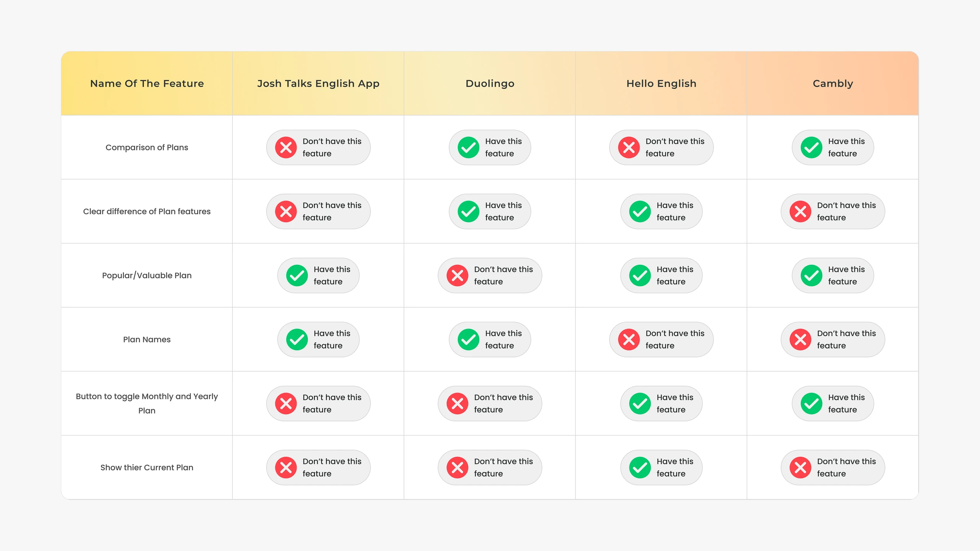Click the 'Button to toggle Monthly and Yearly Plan' label
The height and width of the screenshot is (551, 980).
tap(147, 403)
